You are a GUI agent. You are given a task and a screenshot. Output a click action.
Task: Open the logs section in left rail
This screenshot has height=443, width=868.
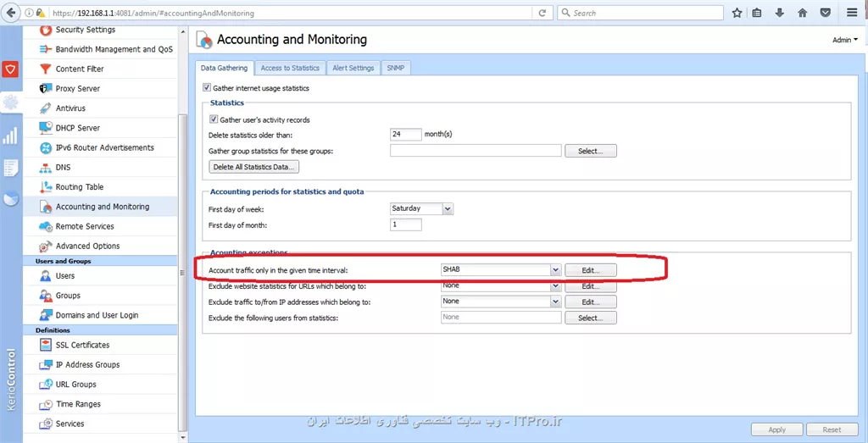click(x=10, y=168)
